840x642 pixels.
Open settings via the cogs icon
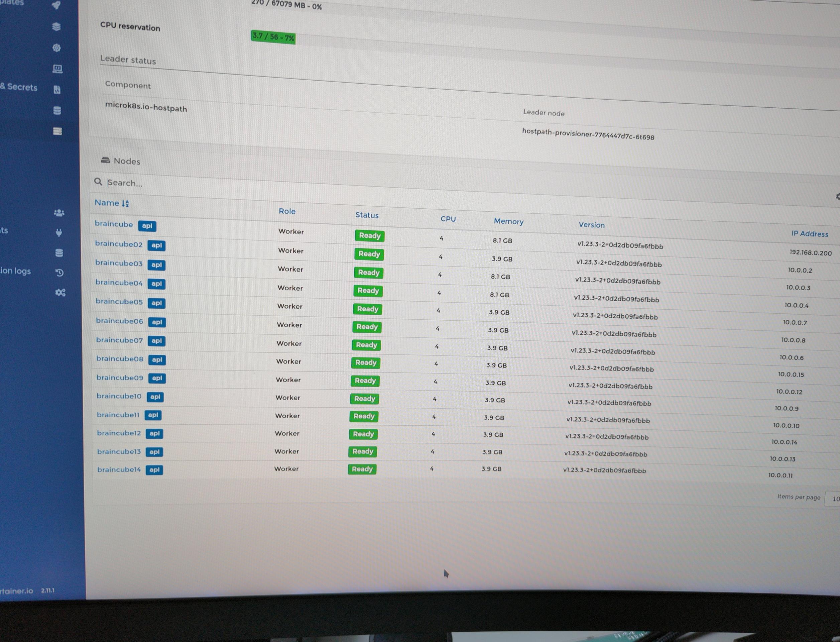(61, 293)
